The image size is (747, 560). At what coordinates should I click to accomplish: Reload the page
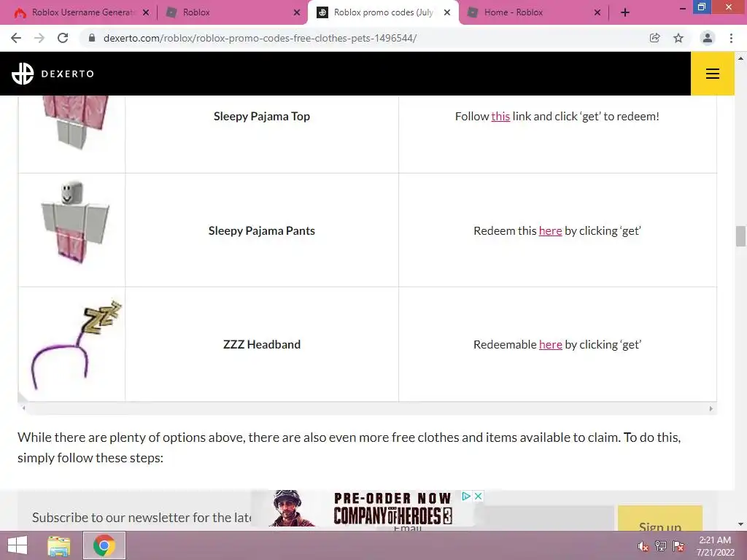(x=63, y=38)
